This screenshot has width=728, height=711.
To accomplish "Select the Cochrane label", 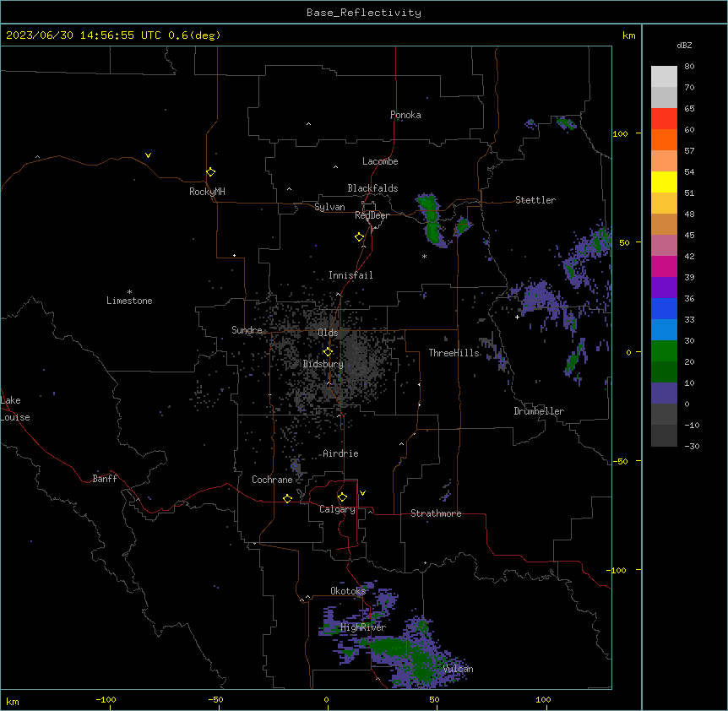I will (272, 480).
